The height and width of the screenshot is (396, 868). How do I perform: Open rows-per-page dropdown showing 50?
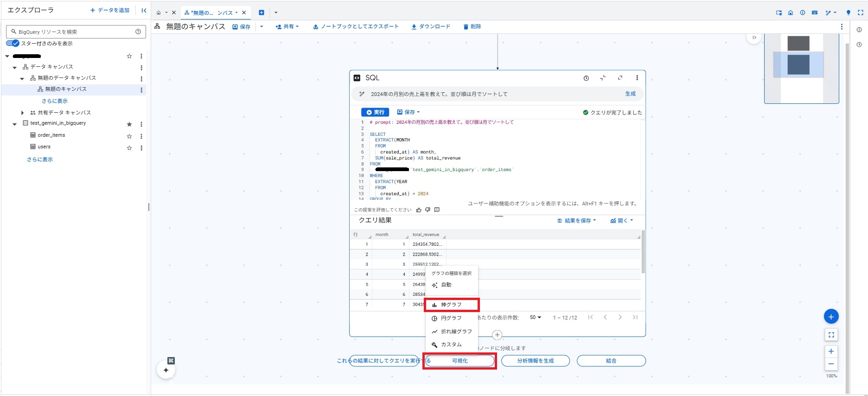pos(535,318)
